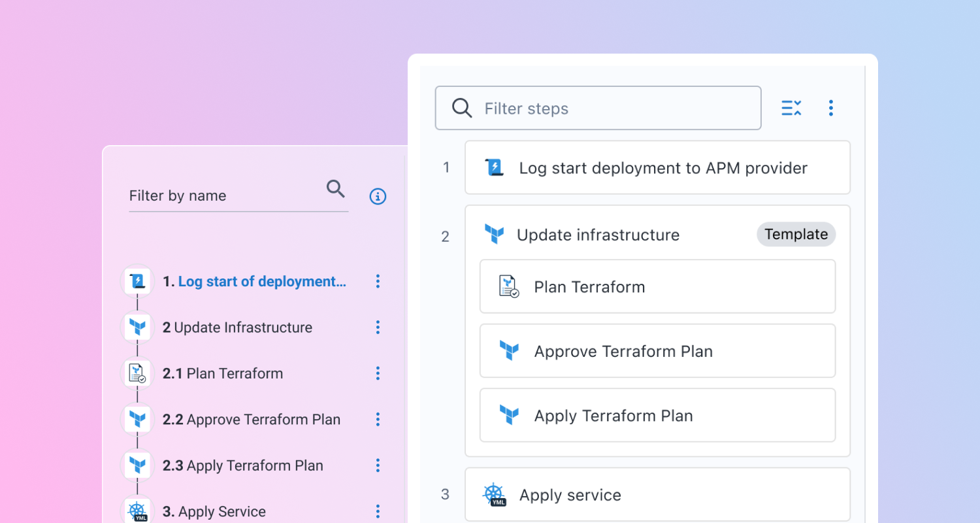Open the Apply Terraform Plan card
This screenshot has width=980, height=523.
tap(657, 415)
